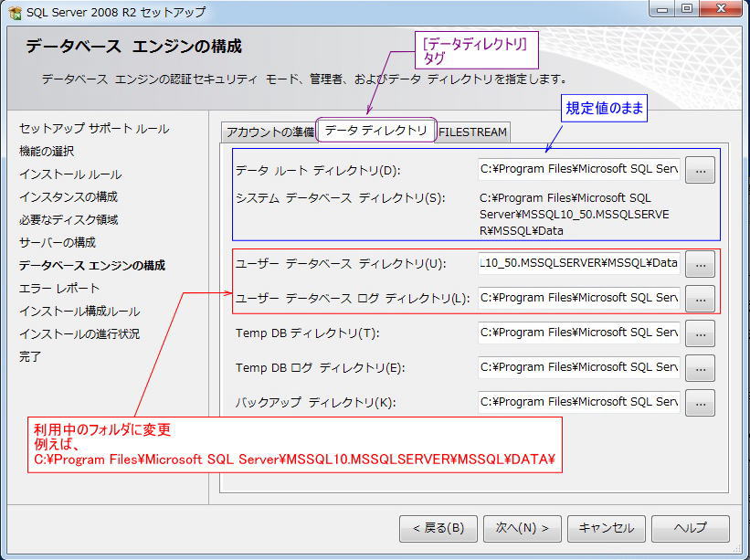750x560 pixels.
Task: Go back with the 戻る(B) button
Action: point(438,528)
